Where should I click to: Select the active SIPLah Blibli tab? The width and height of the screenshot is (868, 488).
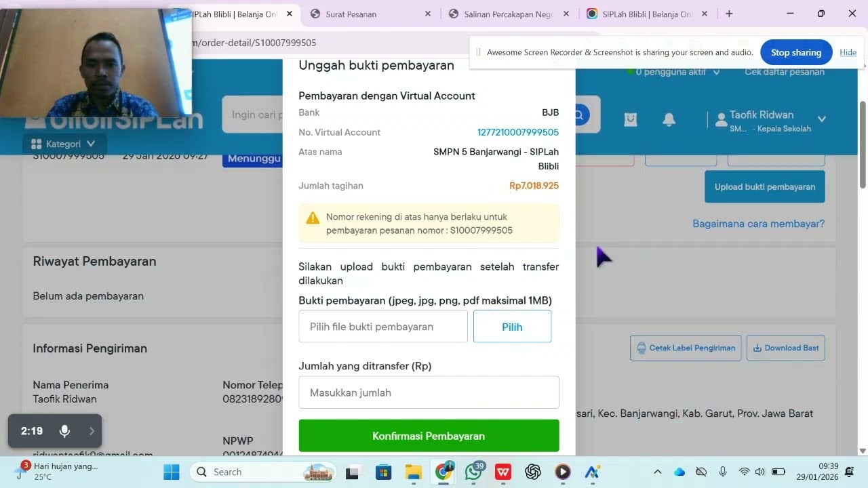point(234,14)
